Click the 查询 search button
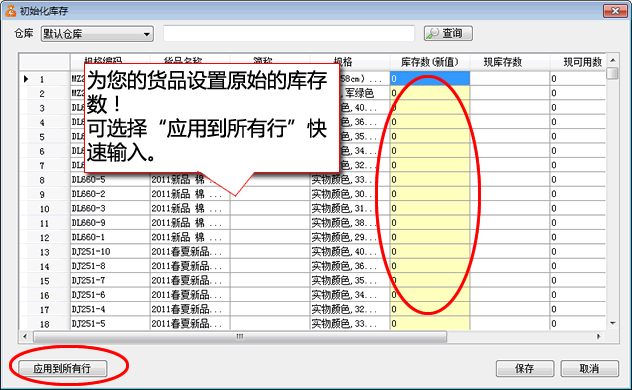 pos(448,33)
